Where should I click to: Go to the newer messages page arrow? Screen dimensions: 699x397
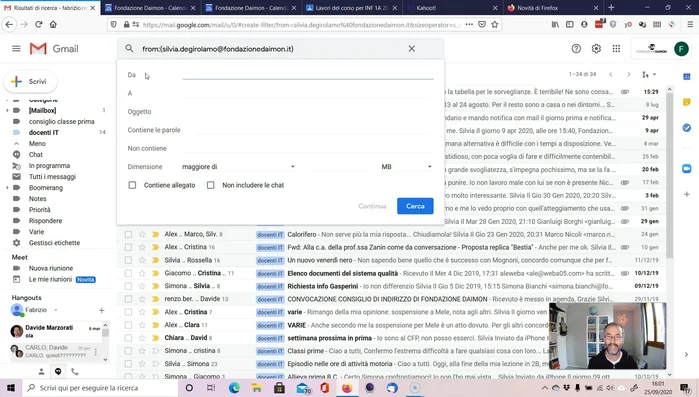611,74
